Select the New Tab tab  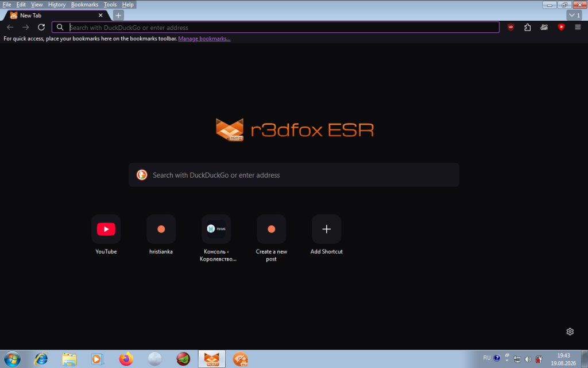(56, 16)
